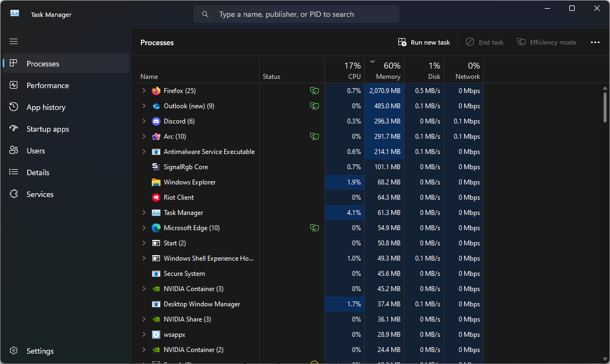This screenshot has height=364, width=610.
Task: Click the wsappx process icon
Action: pyautogui.click(x=156, y=335)
